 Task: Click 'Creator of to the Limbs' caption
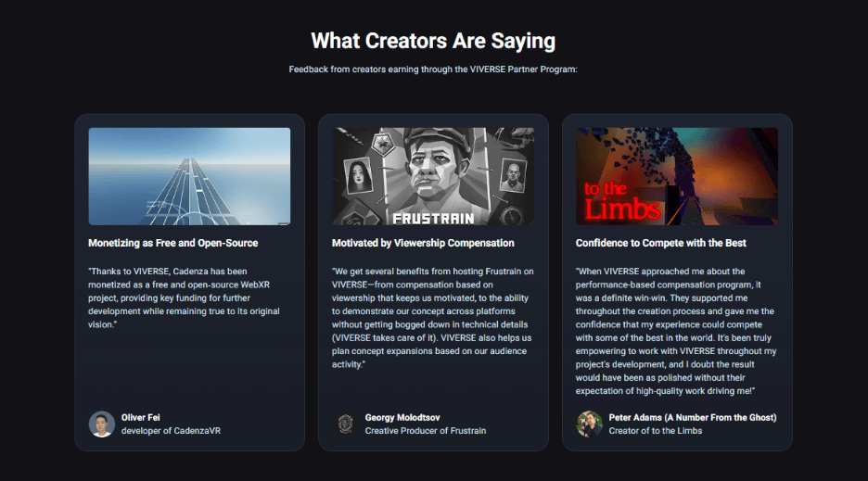(656, 431)
